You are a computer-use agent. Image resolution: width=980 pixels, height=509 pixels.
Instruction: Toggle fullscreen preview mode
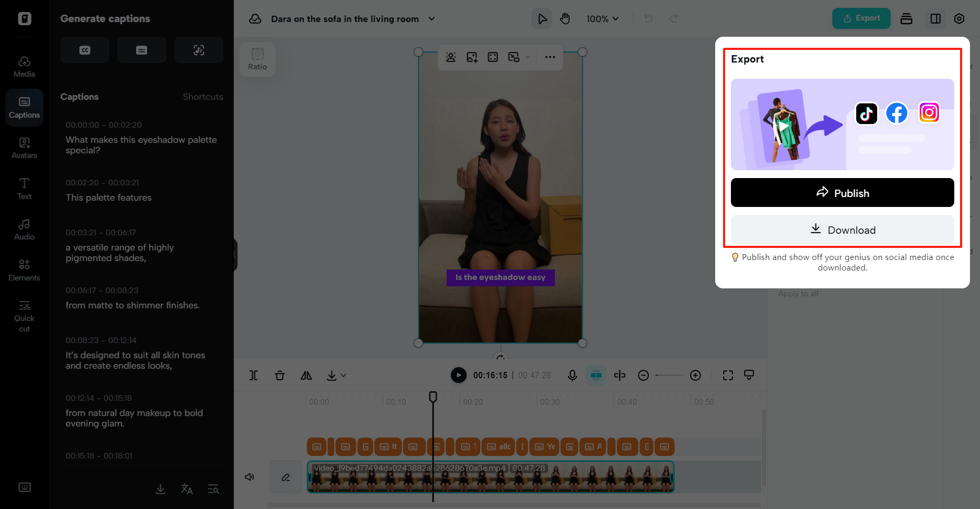coord(728,375)
